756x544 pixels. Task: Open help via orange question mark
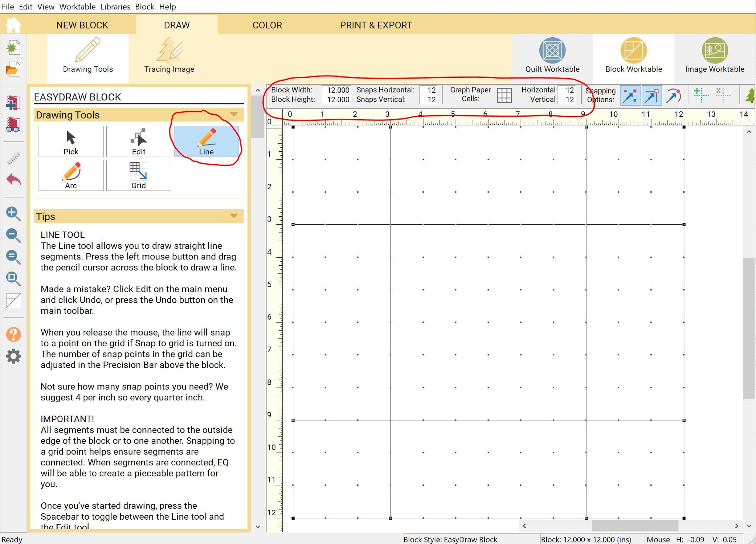click(x=13, y=334)
